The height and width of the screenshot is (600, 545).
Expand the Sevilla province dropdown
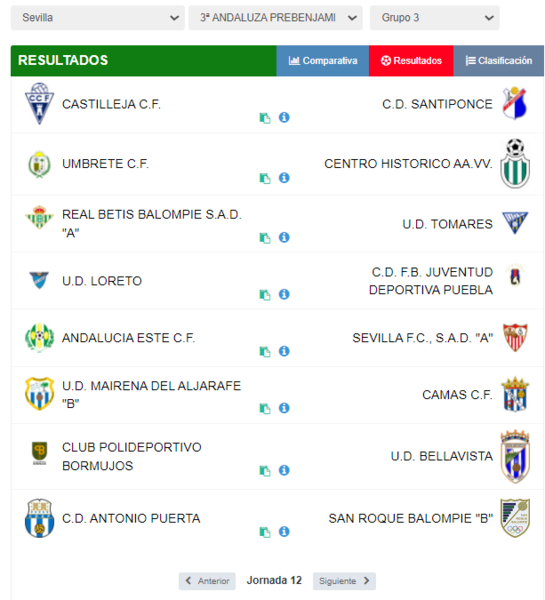tap(98, 18)
